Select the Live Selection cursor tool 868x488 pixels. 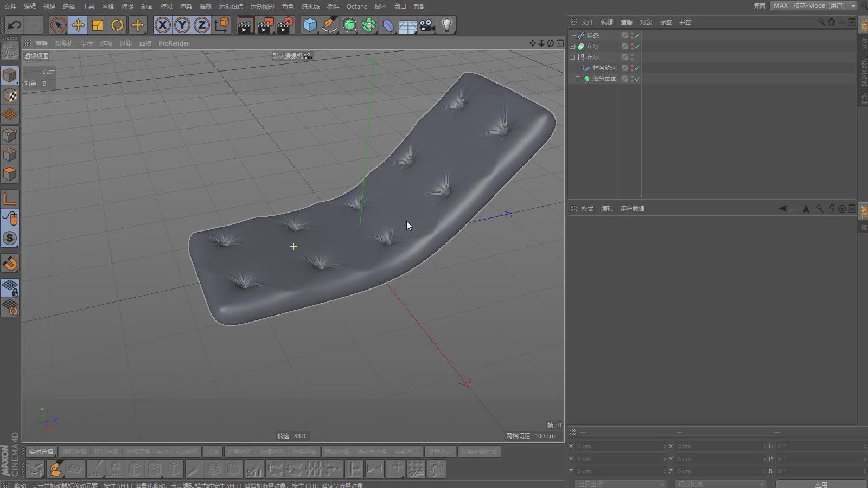58,25
